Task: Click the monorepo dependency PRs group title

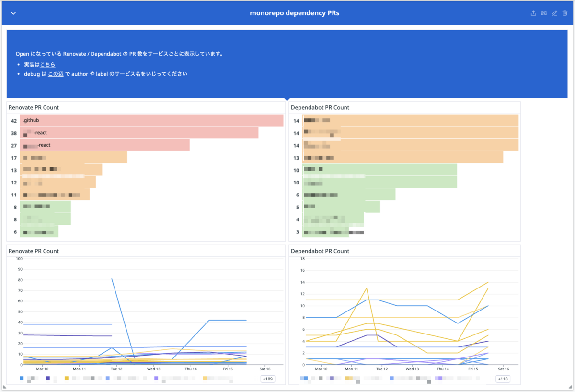Action: coord(295,13)
